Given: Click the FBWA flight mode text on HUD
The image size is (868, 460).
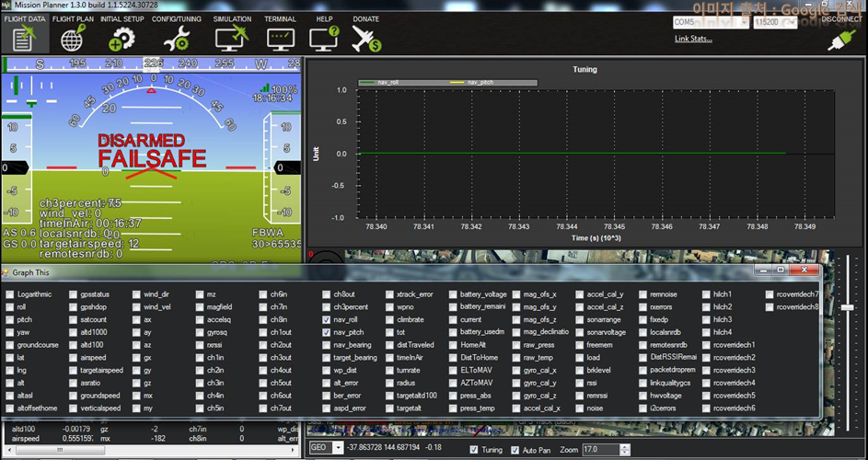Looking at the screenshot, I should tap(268, 233).
